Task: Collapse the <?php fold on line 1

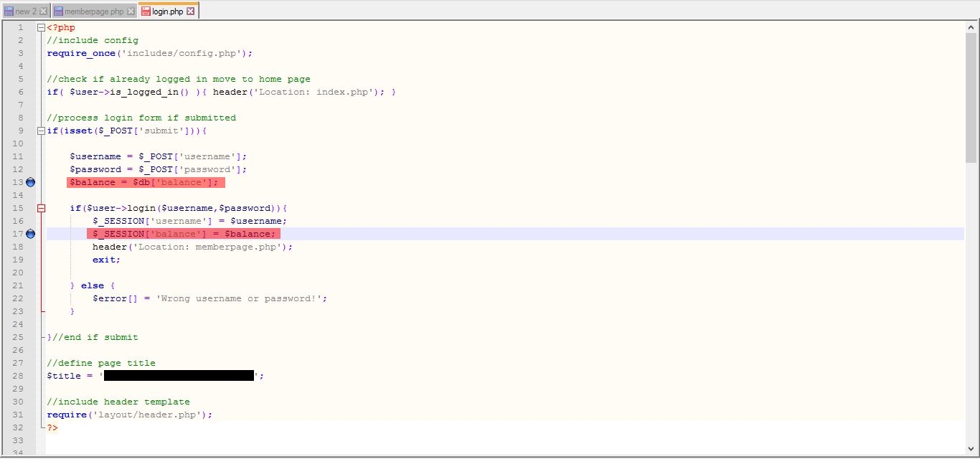Action: point(41,27)
